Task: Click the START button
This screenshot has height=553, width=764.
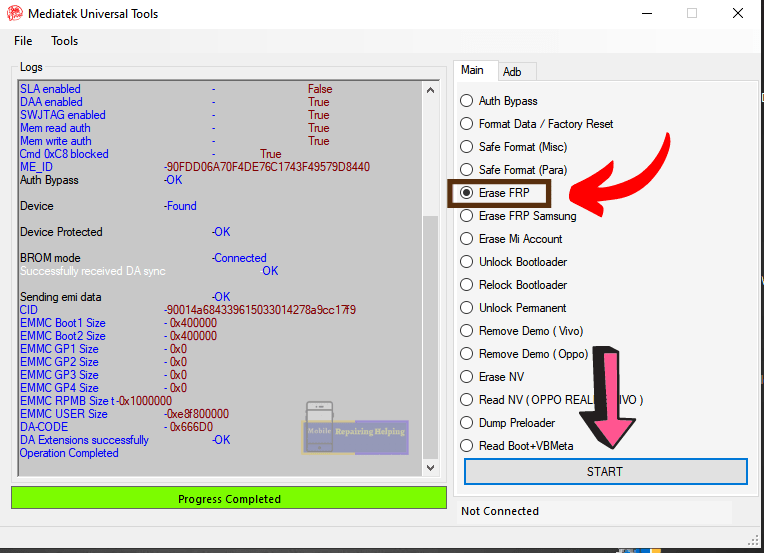Action: (605, 471)
